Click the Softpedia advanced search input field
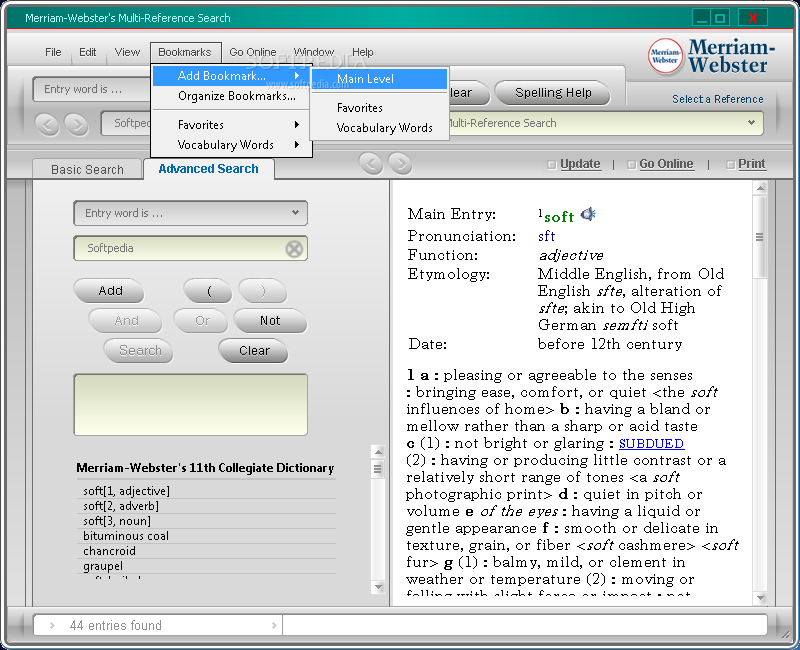The image size is (800, 650). [x=191, y=248]
